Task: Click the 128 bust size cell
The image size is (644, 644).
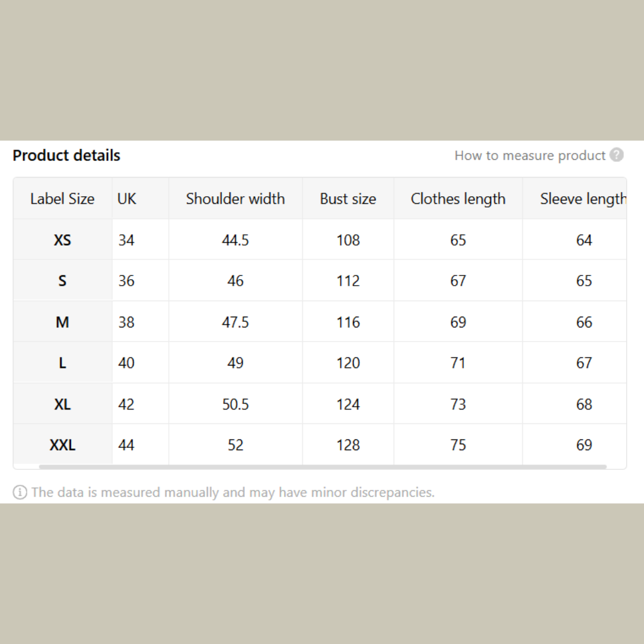Action: pos(348,445)
